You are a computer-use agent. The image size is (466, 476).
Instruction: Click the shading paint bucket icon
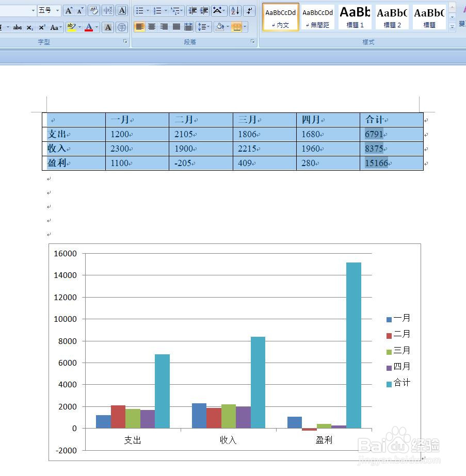click(220, 27)
